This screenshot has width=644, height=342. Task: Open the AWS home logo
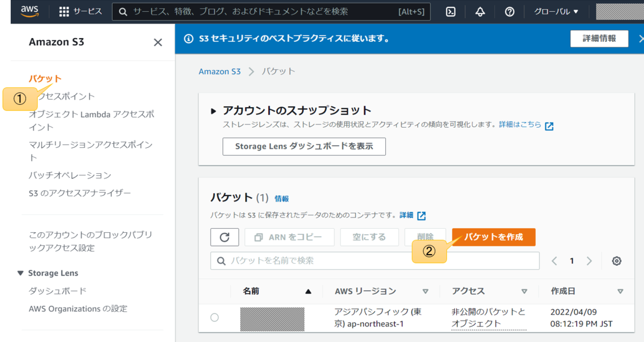(x=30, y=11)
